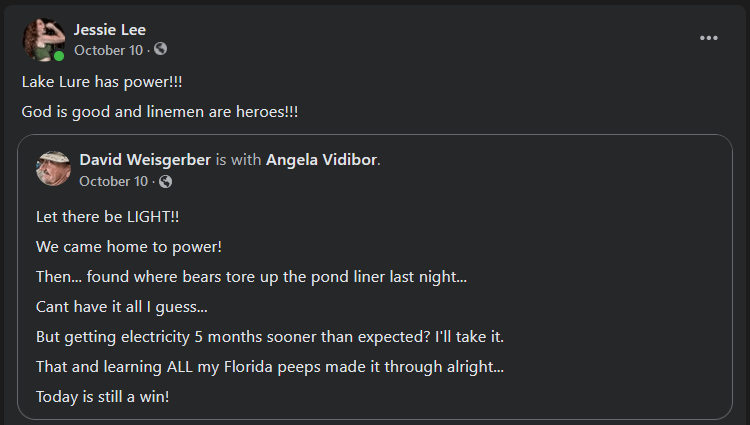This screenshot has height=425, width=750.
Task: Click the globe icon in David's shared post
Action: coord(165,181)
